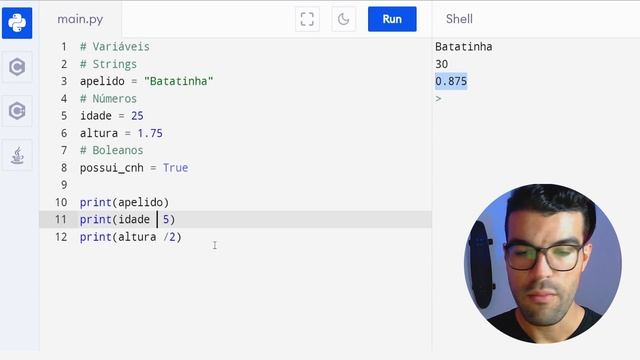Click highlighted 0.875 output in Shell

click(x=451, y=81)
